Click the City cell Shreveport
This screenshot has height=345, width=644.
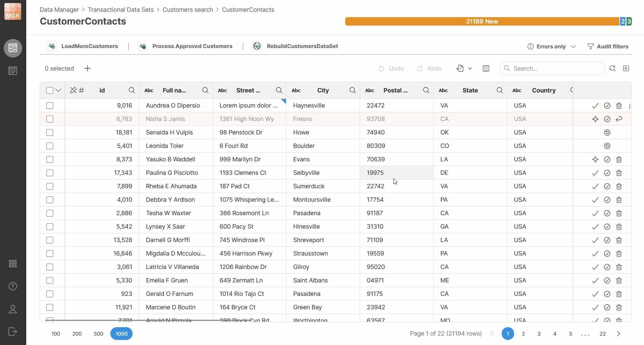pyautogui.click(x=323, y=240)
